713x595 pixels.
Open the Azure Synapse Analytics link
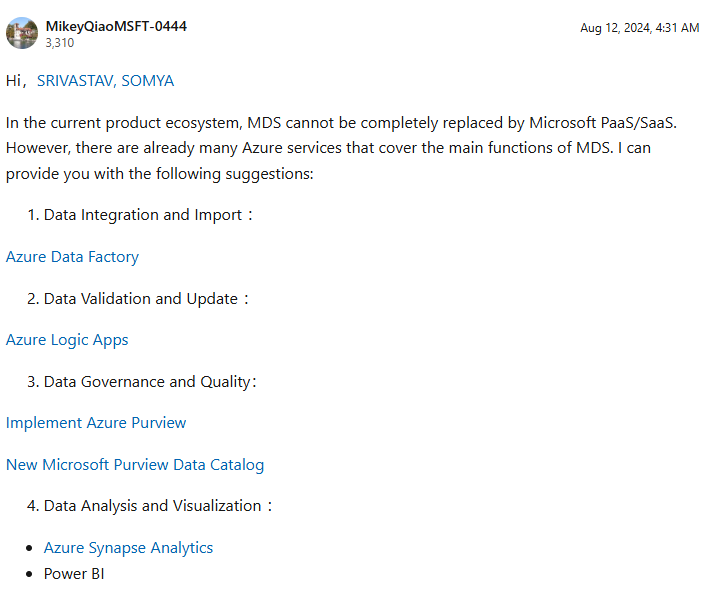click(x=128, y=548)
